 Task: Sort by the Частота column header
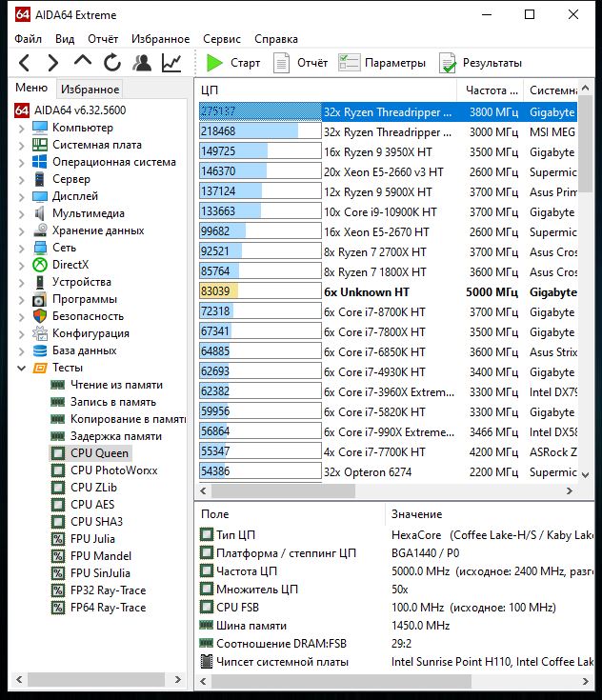(491, 90)
